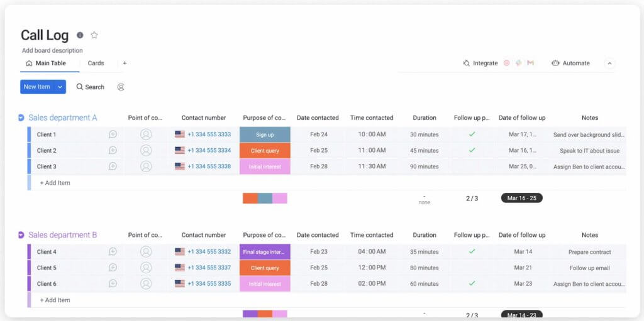644x321 pixels.
Task: Click the pink circle integration icon
Action: point(506,63)
